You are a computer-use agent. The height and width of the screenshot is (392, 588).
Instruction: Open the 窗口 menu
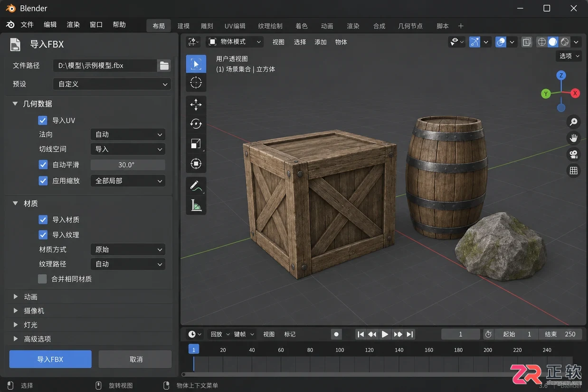pos(96,25)
